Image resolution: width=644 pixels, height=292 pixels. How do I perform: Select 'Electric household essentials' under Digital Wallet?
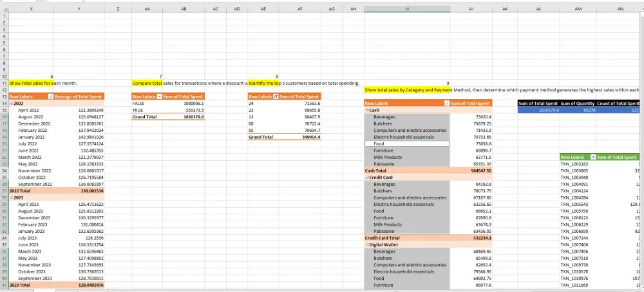point(406,271)
